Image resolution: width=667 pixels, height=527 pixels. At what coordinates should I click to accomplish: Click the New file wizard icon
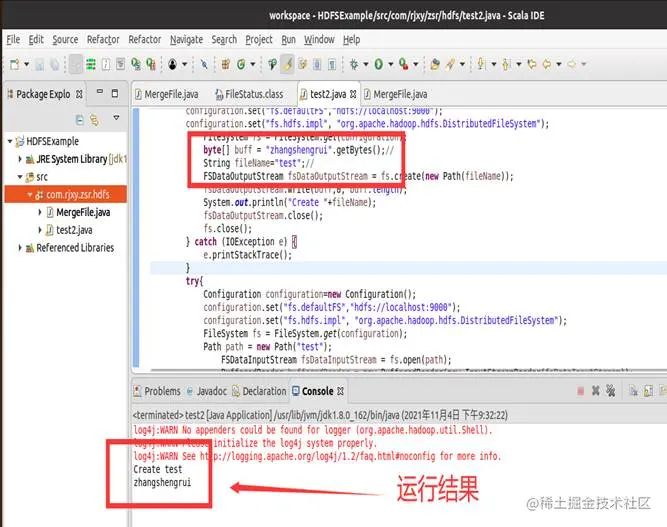(x=14, y=64)
